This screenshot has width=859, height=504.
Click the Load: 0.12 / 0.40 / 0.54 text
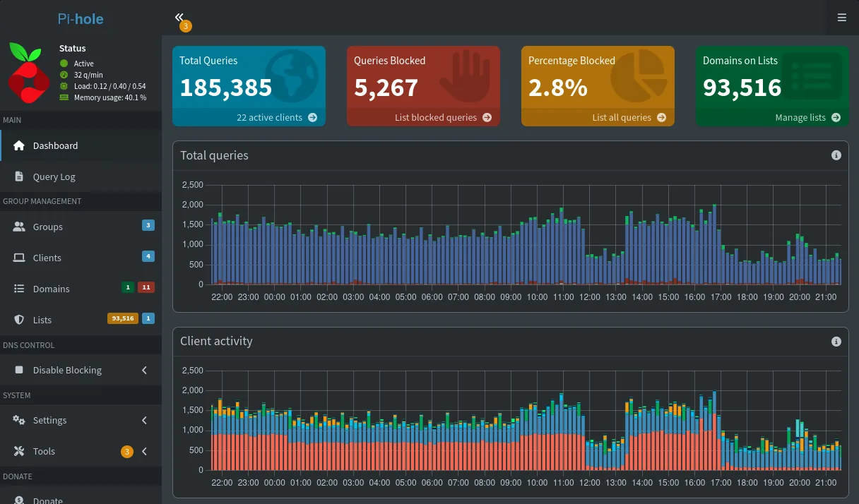point(109,86)
